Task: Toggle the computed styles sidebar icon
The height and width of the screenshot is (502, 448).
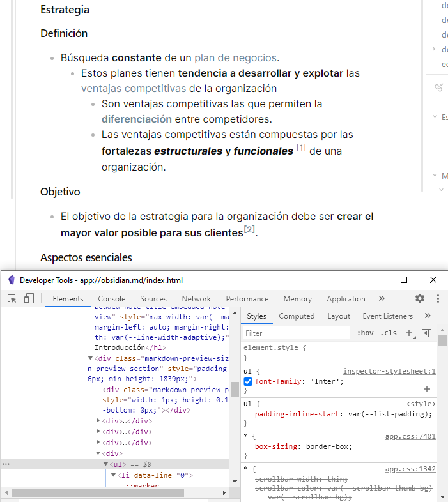Action: click(426, 333)
